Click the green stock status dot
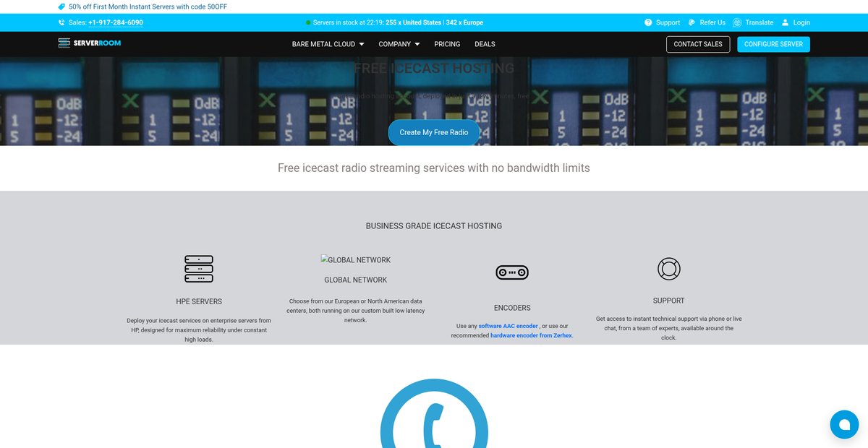This screenshot has width=868, height=448. point(308,23)
